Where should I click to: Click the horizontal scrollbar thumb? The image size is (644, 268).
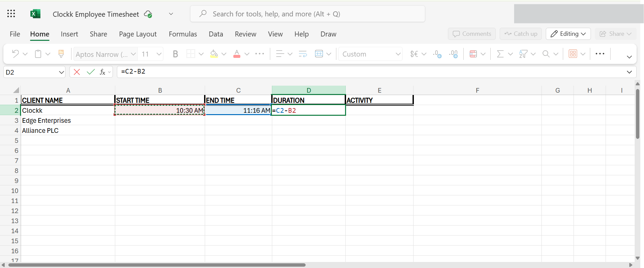tap(157, 265)
